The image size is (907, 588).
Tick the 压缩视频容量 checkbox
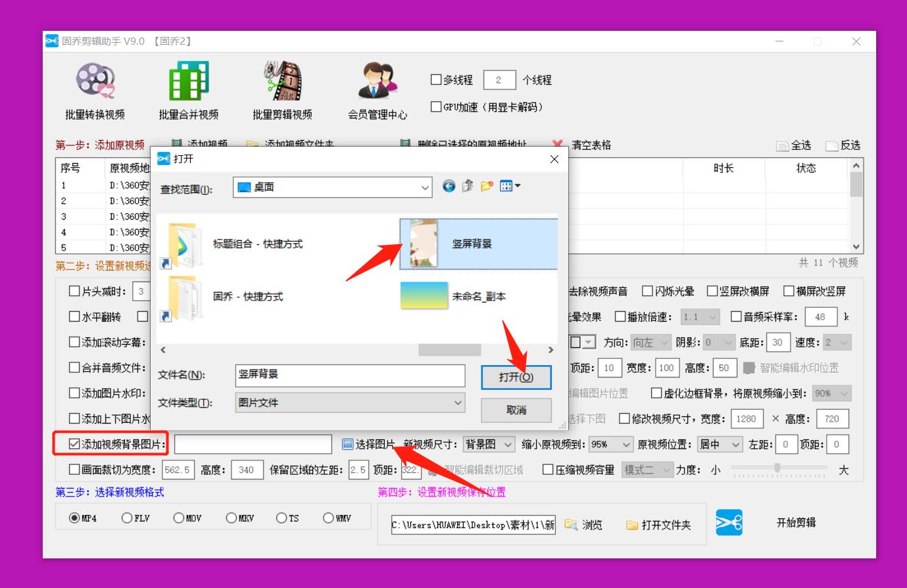pyautogui.click(x=548, y=470)
